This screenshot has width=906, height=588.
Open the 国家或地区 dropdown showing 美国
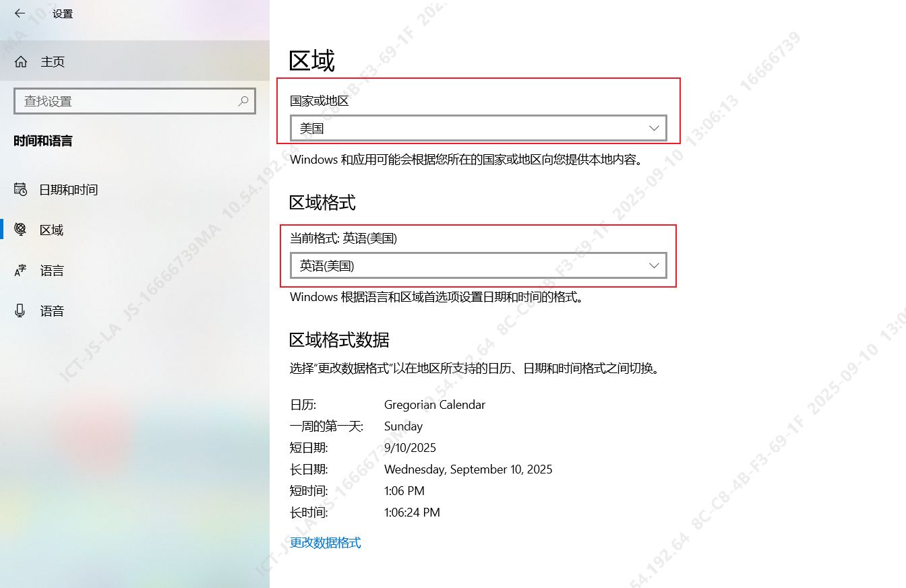pyautogui.click(x=465, y=128)
